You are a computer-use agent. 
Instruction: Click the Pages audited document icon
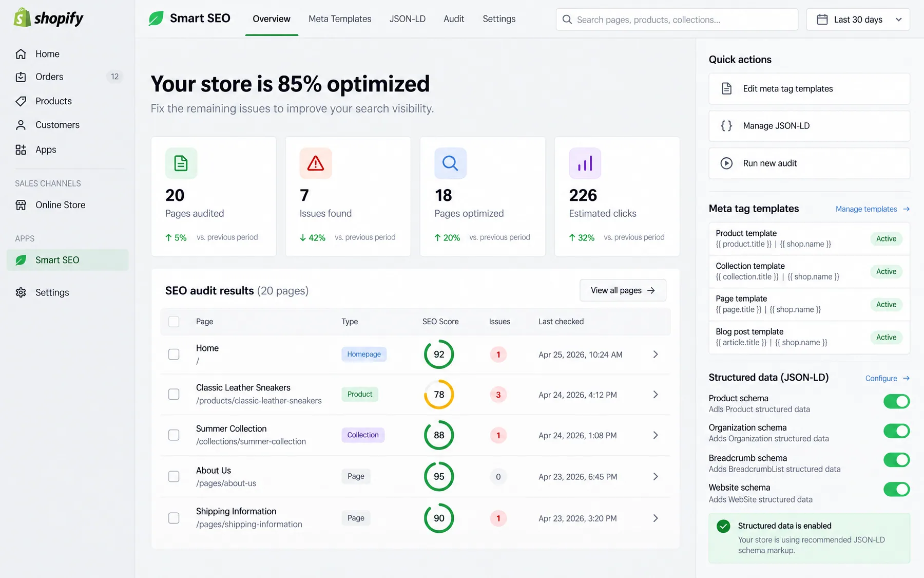[x=181, y=163]
